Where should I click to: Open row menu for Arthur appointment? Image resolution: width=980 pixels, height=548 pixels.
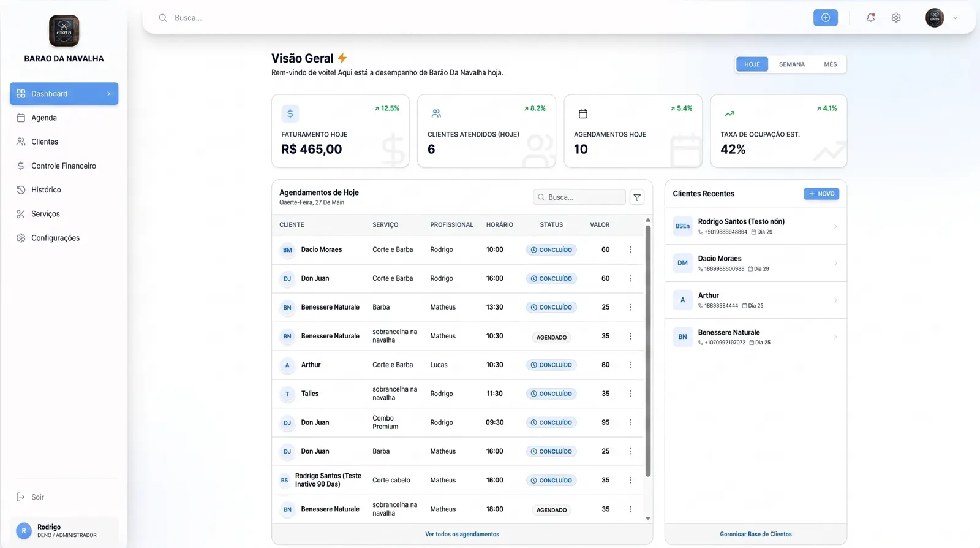(630, 365)
